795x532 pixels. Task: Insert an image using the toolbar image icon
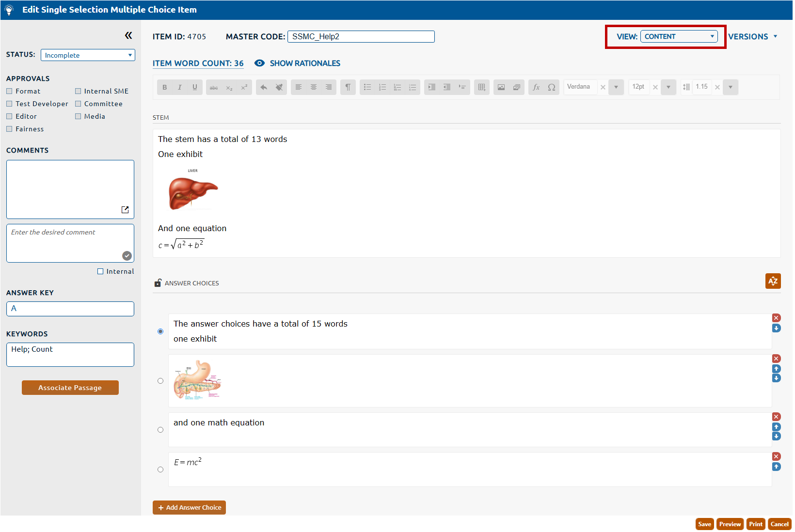click(501, 87)
